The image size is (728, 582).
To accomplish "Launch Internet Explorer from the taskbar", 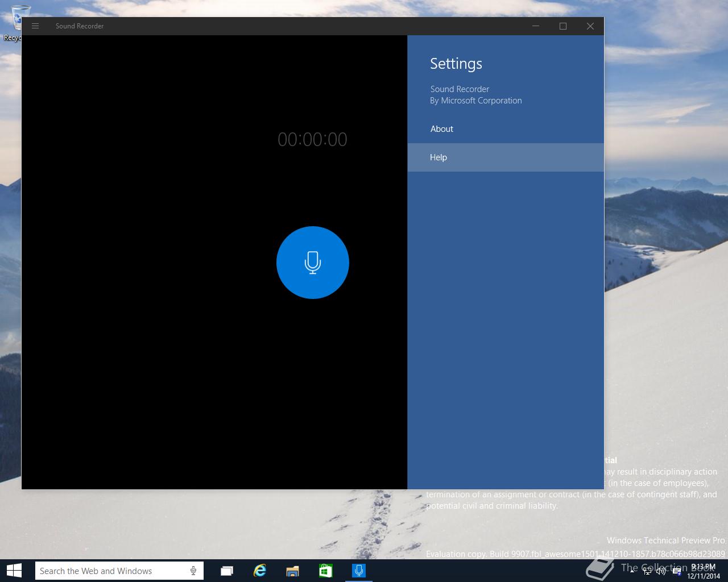I will click(x=260, y=571).
